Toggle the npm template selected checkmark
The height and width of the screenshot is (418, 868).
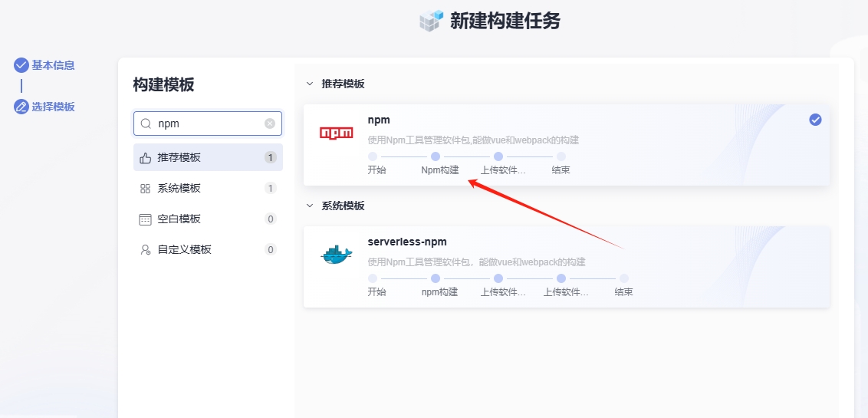815,120
